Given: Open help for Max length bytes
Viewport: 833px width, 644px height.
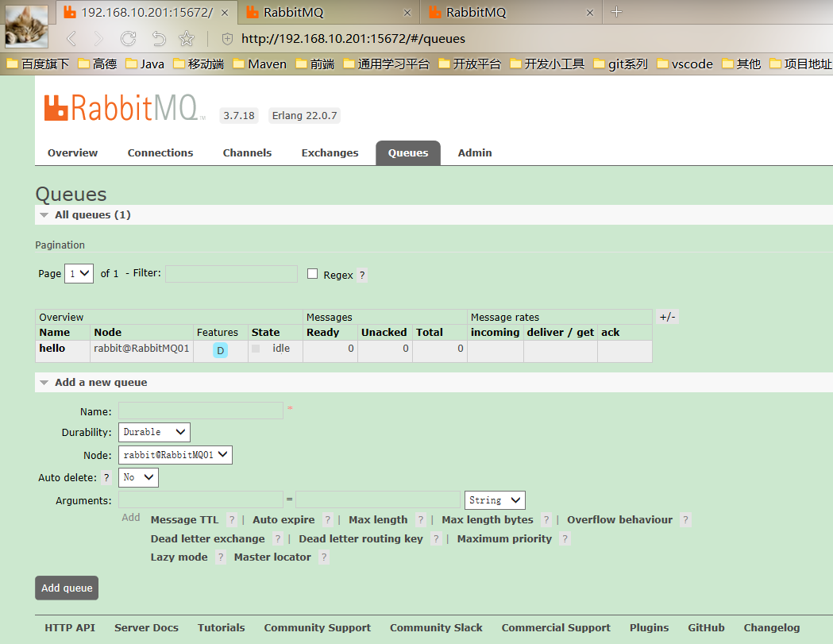Looking at the screenshot, I should click(x=546, y=519).
